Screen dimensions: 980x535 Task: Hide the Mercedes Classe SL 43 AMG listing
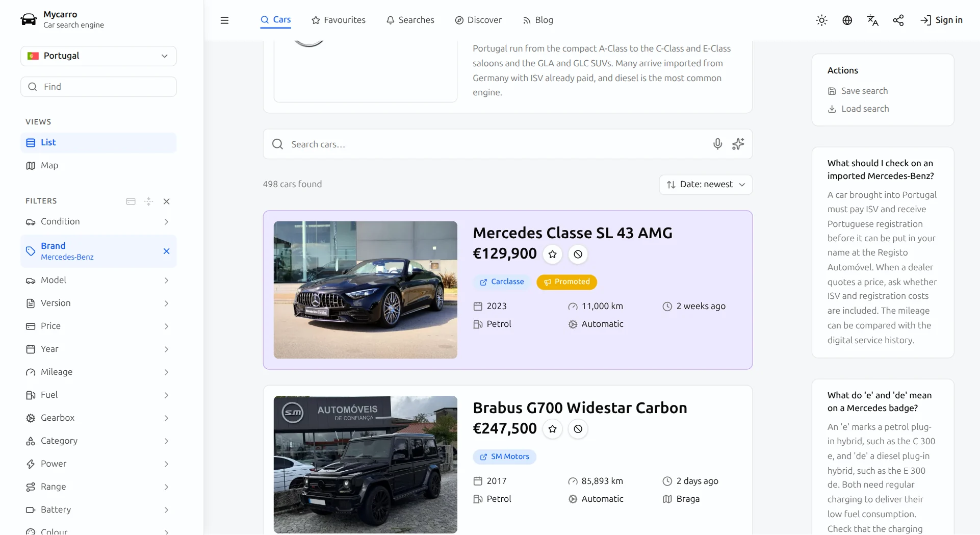coord(578,254)
